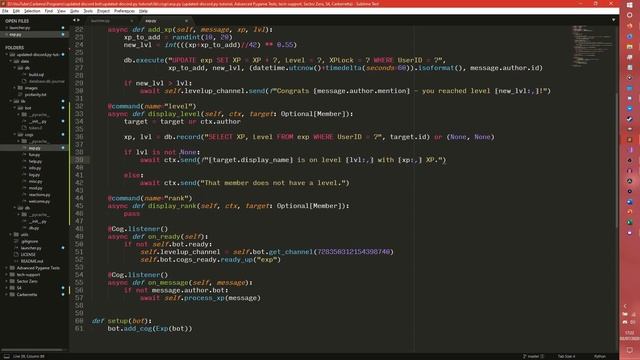Open bot __init__.py file in sidebar
The width and height of the screenshot is (640, 360).
pyautogui.click(x=38, y=121)
